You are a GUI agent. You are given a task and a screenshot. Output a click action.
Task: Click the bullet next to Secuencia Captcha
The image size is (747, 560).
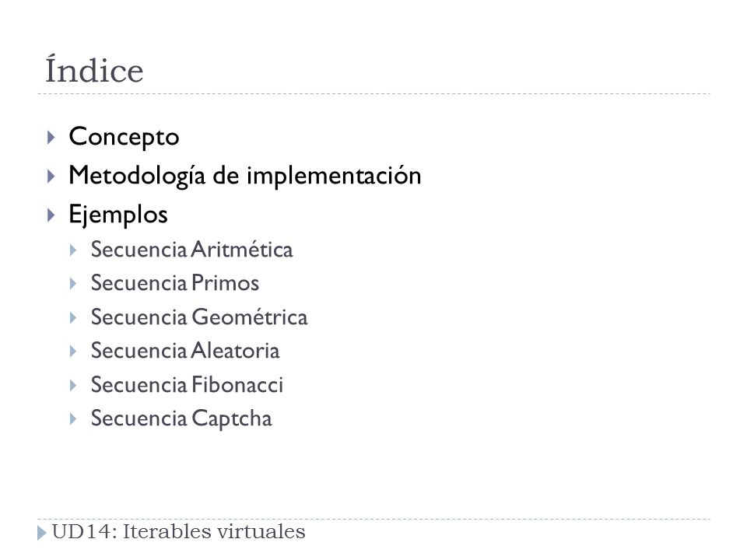coord(73,419)
